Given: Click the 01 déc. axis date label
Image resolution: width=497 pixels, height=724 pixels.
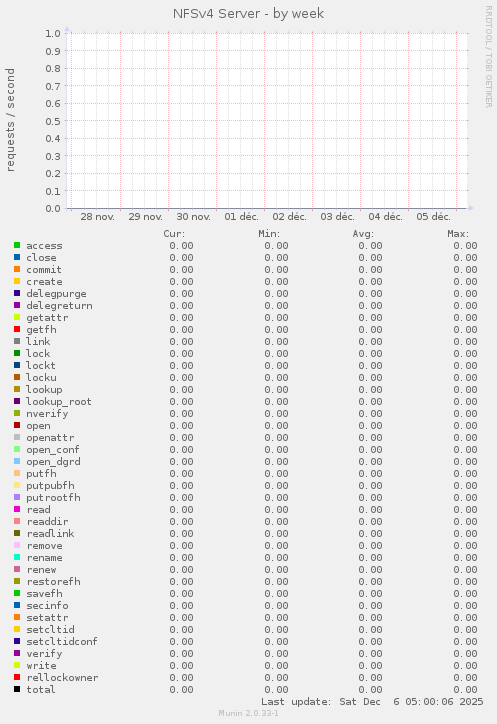Looking at the screenshot, I should coord(242,217).
